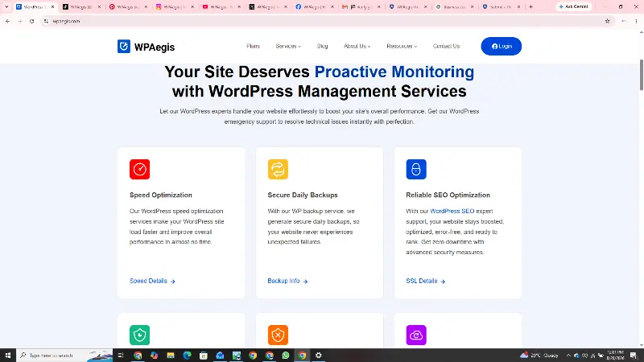This screenshot has width=644, height=362.
Task: Click the orange shield-X card icon
Action: (278, 335)
